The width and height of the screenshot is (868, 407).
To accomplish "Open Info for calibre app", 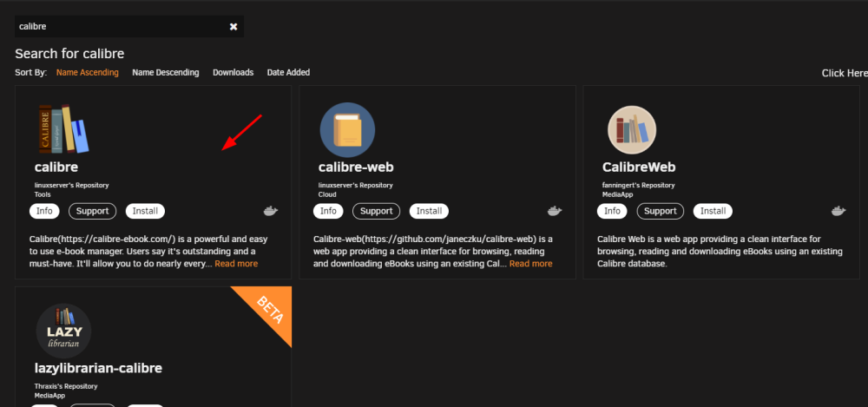I will tap(44, 211).
